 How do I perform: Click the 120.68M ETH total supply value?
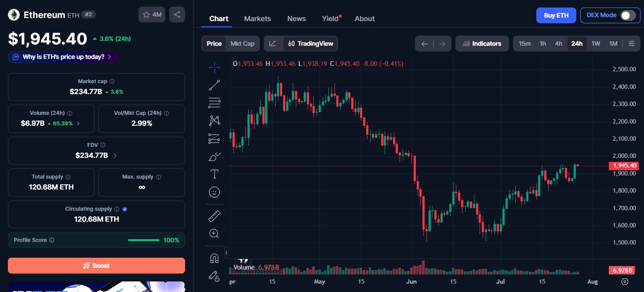pos(51,187)
